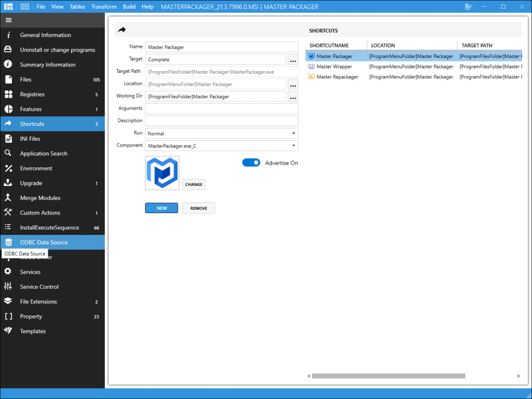
Task: Open the Services gear icon
Action: (x=8, y=272)
